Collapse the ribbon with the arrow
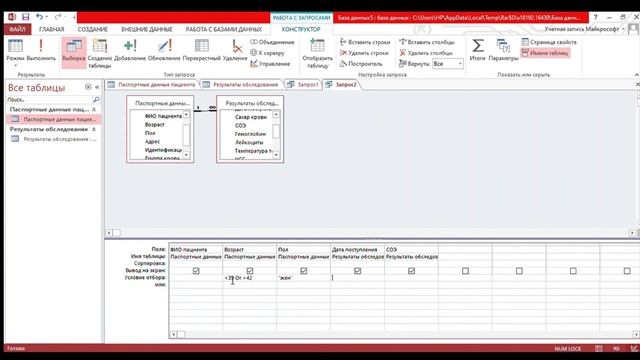The width and height of the screenshot is (640, 360). [636, 75]
